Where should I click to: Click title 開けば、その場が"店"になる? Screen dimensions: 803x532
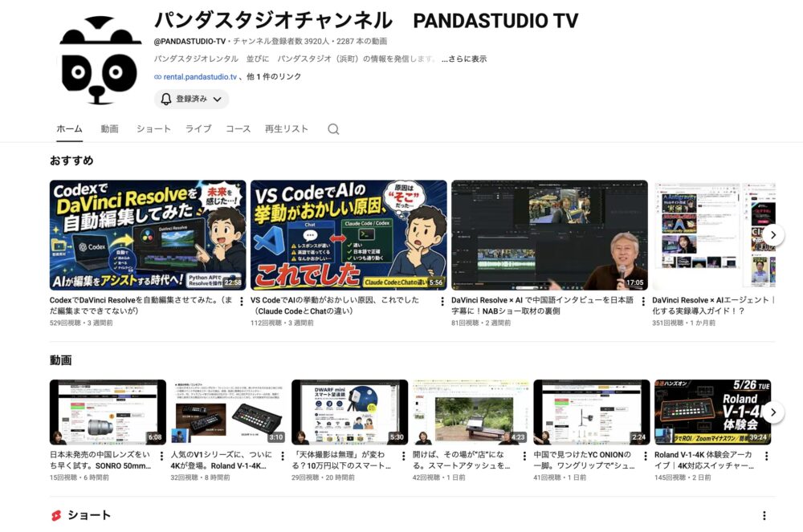tap(462, 460)
